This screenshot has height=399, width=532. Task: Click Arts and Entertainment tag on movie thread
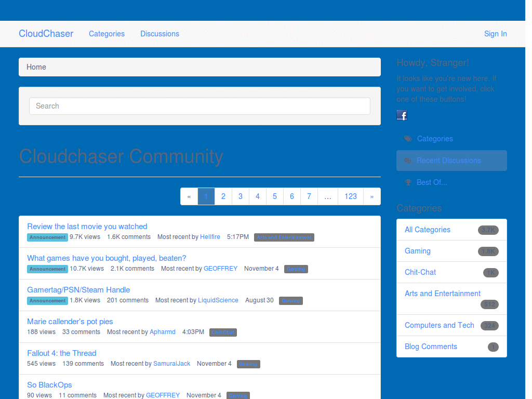tap(284, 237)
